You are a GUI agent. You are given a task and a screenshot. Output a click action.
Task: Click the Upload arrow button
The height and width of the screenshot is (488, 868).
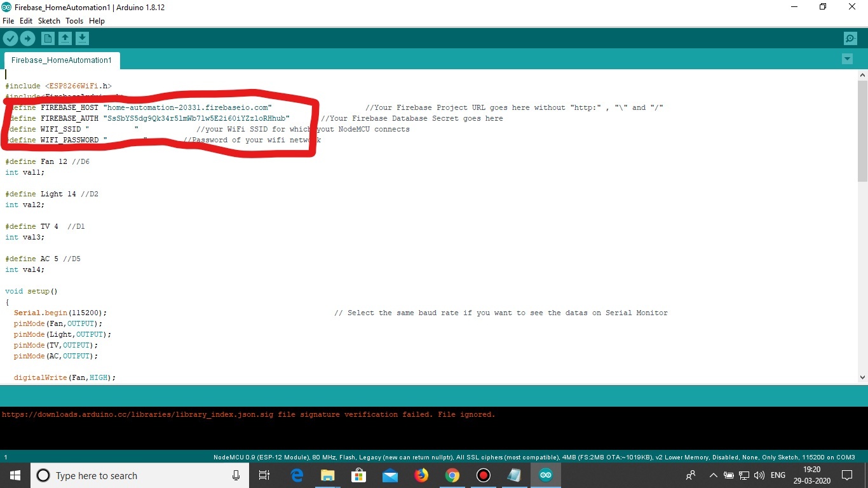pos(27,39)
